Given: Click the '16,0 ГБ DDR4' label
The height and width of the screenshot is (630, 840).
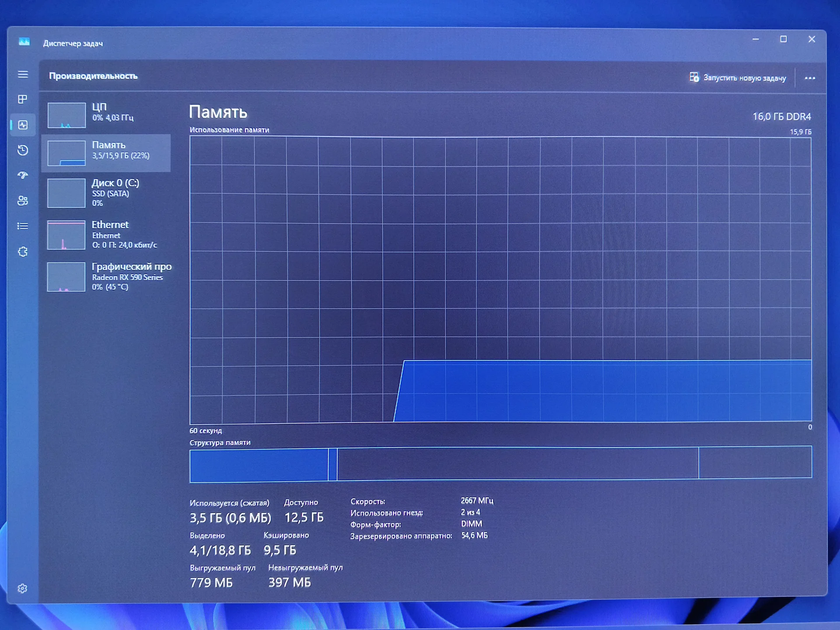Looking at the screenshot, I should tap(782, 116).
